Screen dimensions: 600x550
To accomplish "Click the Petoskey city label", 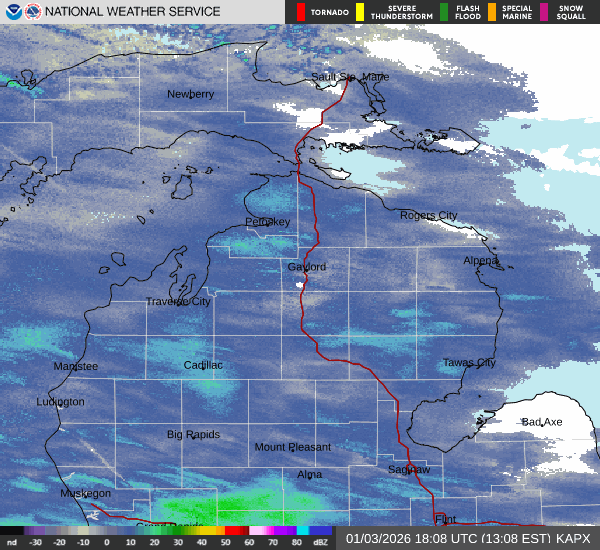I will (x=267, y=222).
